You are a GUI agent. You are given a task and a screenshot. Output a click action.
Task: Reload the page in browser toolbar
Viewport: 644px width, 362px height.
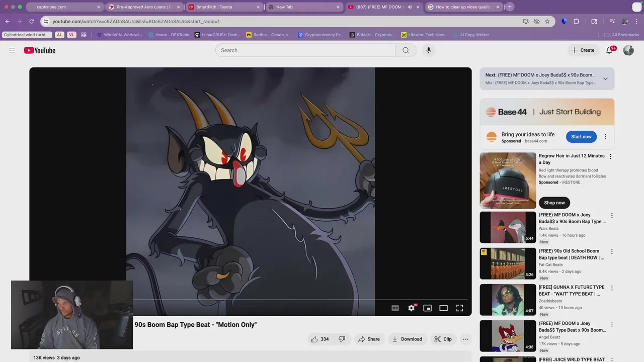tap(31, 22)
